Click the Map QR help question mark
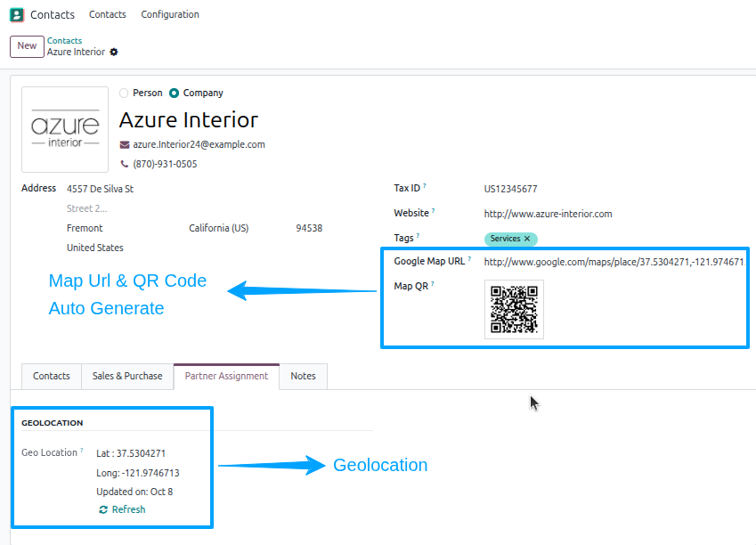The image size is (756, 545). point(433,284)
